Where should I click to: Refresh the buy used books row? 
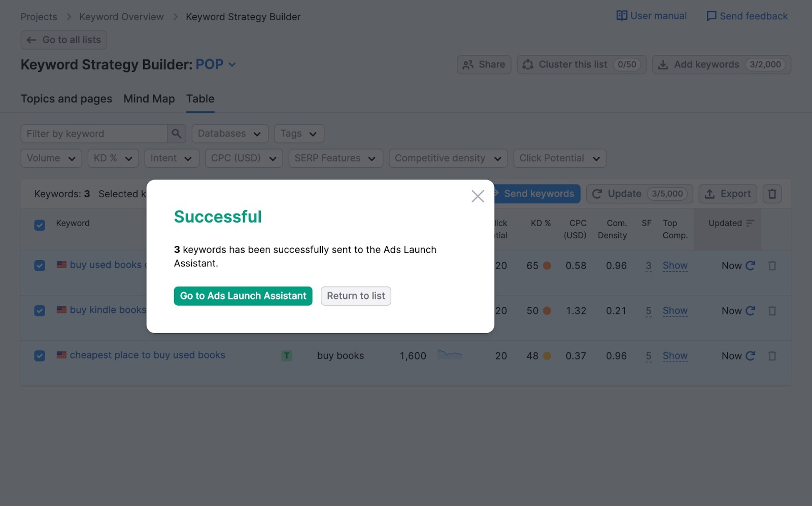pos(751,266)
